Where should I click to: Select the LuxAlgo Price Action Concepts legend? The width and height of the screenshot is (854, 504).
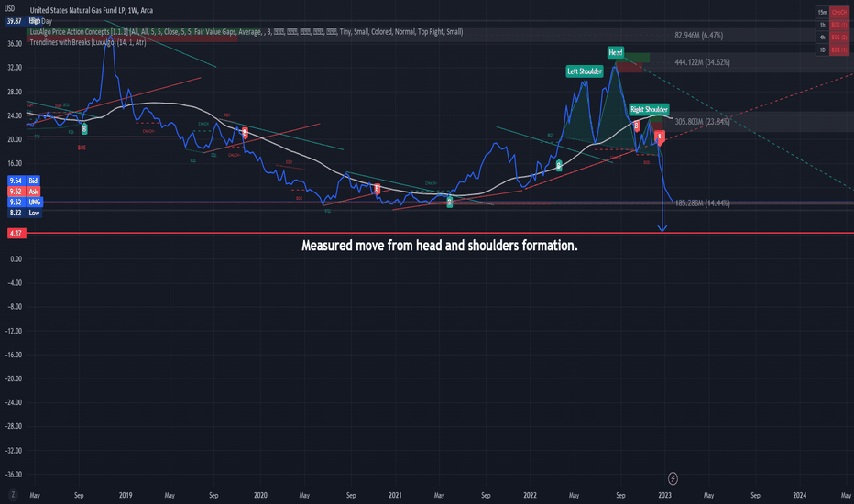246,32
